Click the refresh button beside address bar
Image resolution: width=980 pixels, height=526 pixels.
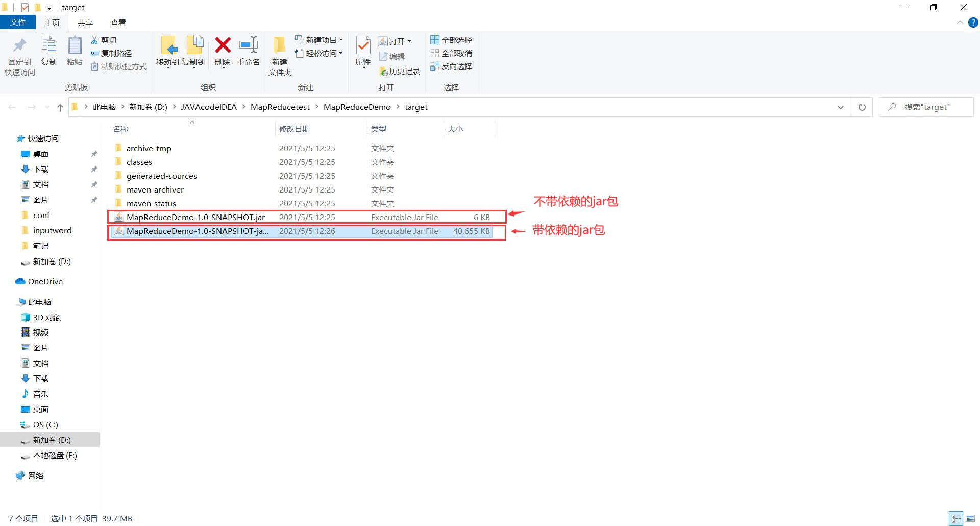pos(862,107)
